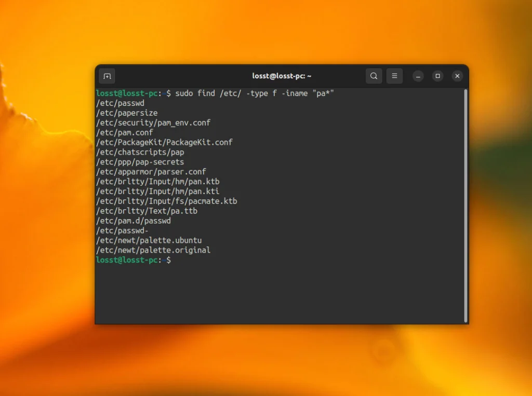Click the /etc/pam.conf line
The width and height of the screenshot is (532, 396).
pyautogui.click(x=125, y=132)
